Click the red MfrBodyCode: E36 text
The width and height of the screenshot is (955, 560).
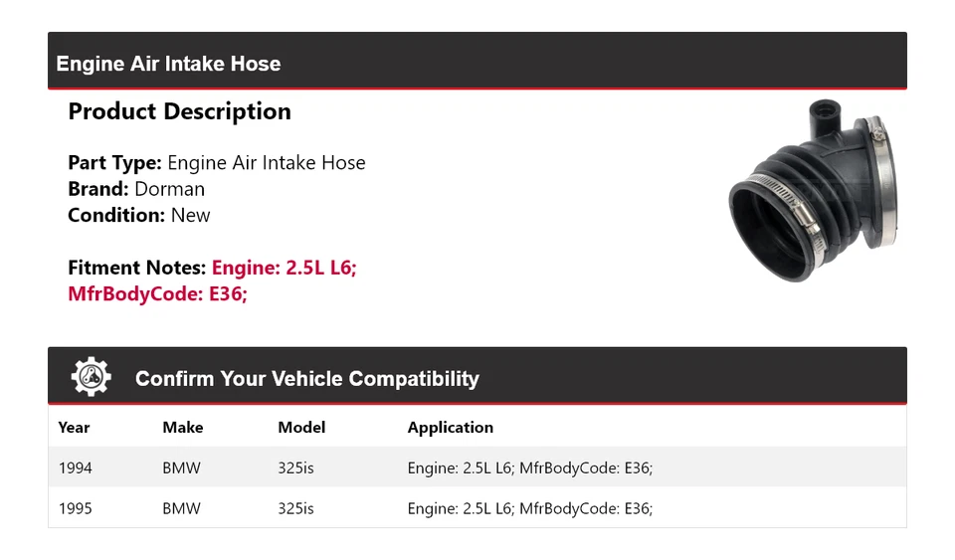pos(157,293)
